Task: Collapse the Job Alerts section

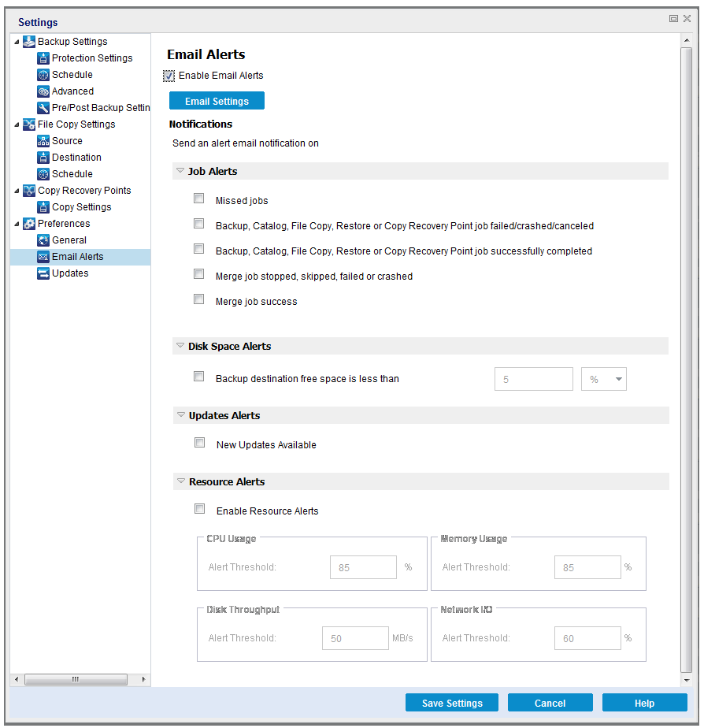Action: [180, 171]
